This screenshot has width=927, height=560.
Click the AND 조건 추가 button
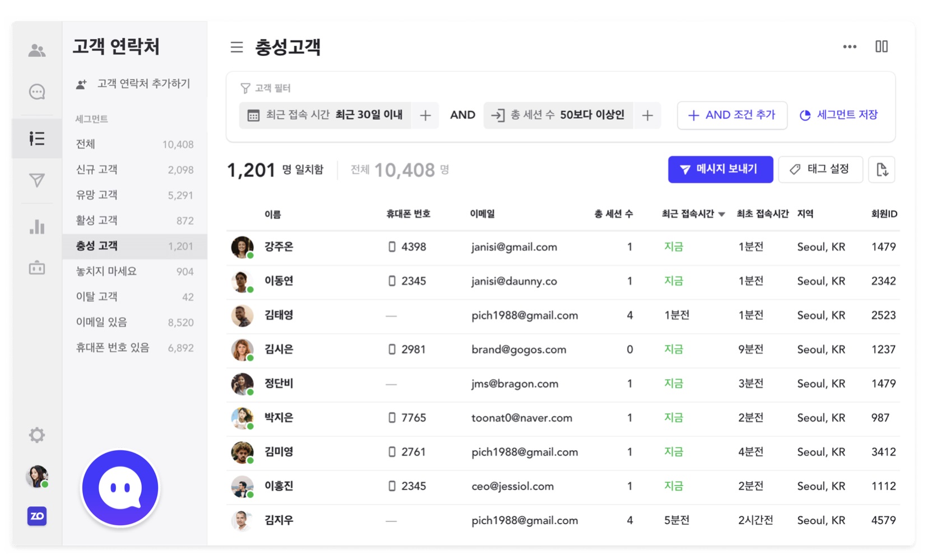(732, 115)
